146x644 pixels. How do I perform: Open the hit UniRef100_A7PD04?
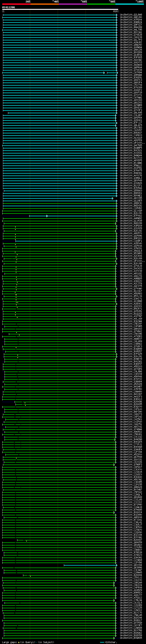pos(131,20)
